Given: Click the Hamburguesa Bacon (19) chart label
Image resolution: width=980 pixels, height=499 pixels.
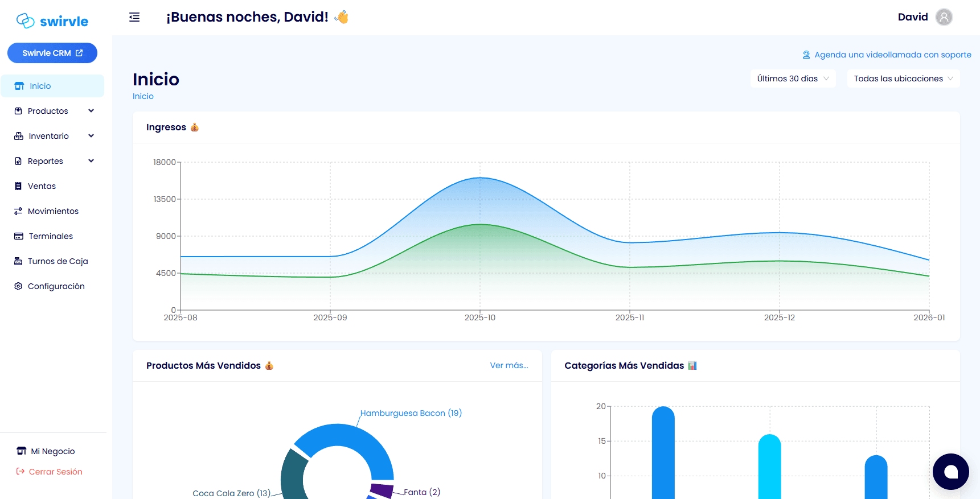Looking at the screenshot, I should 411,413.
